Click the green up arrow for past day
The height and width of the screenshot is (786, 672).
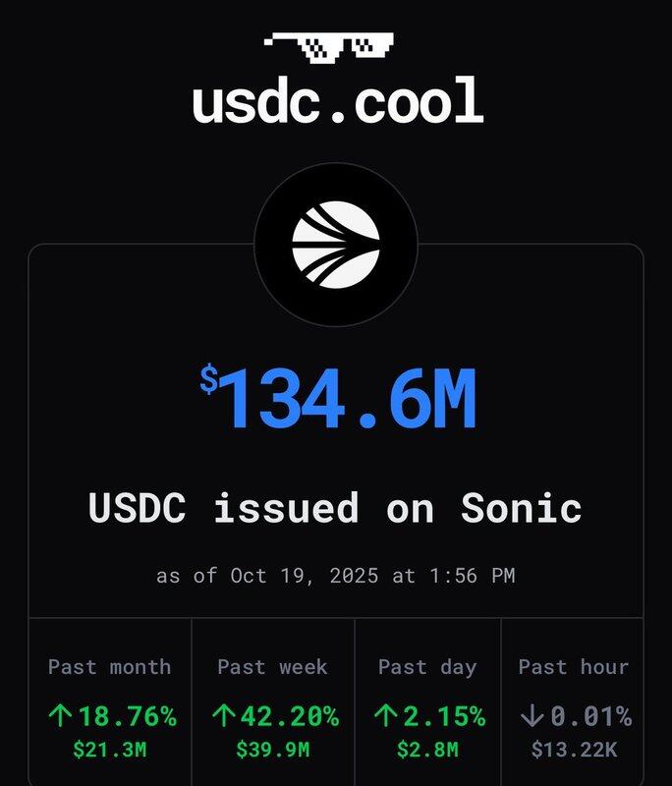(x=385, y=716)
